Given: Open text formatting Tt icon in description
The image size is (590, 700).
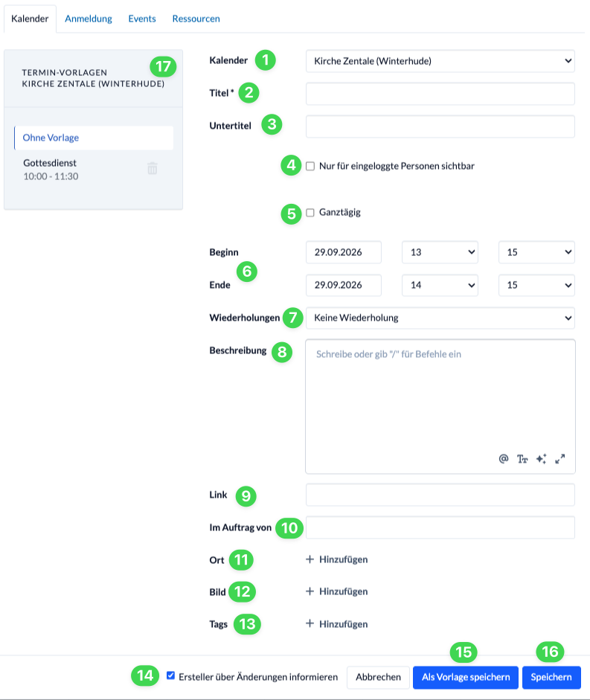Looking at the screenshot, I should point(522,459).
